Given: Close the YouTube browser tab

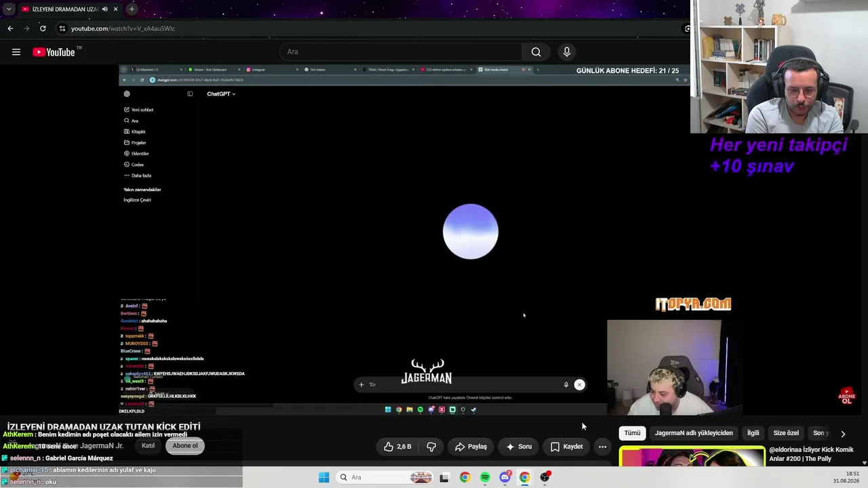Looking at the screenshot, I should [116, 9].
